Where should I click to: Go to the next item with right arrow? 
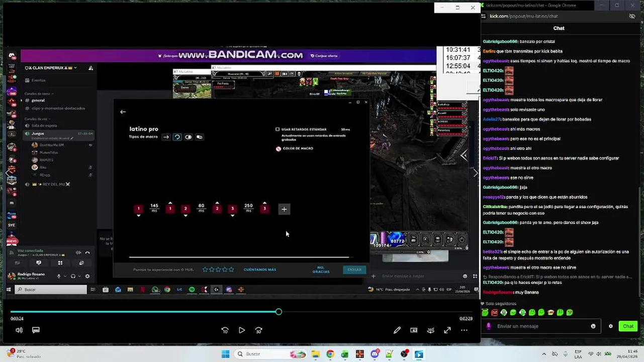pyautogui.click(x=476, y=172)
